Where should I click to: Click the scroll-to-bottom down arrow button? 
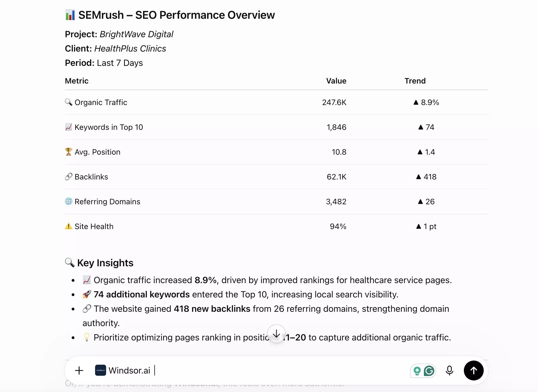(x=276, y=334)
